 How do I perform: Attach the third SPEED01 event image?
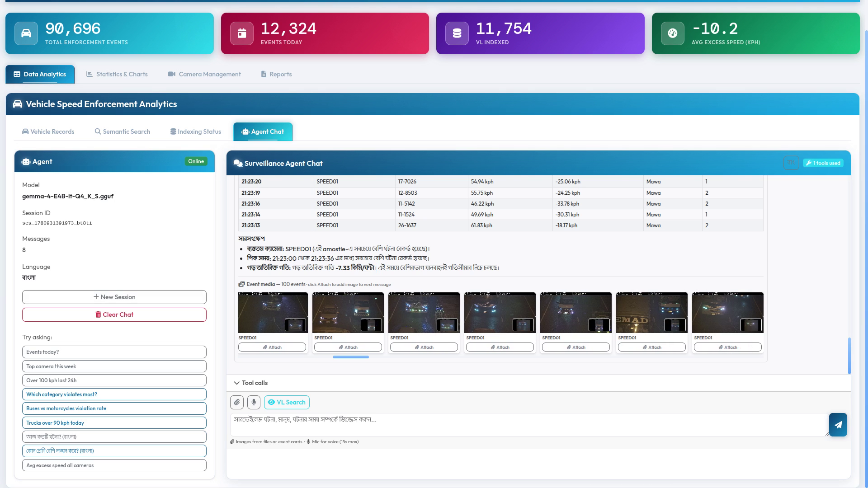click(x=424, y=347)
